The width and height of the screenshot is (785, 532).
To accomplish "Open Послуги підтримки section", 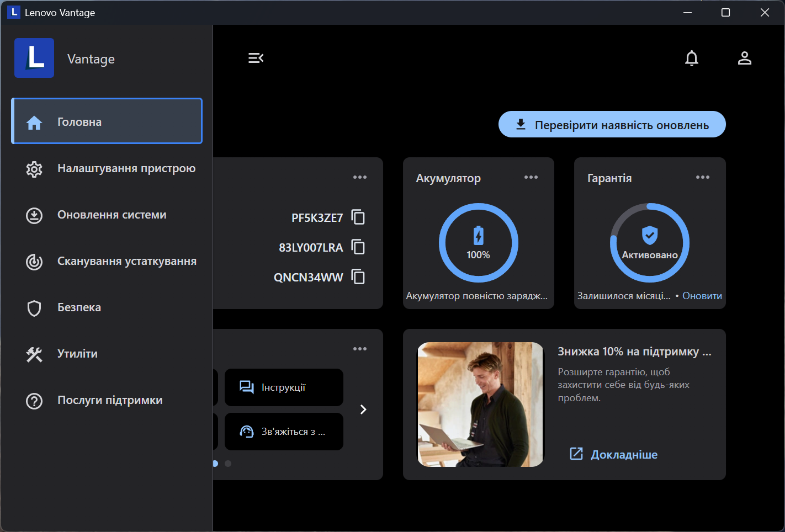I will (x=107, y=400).
